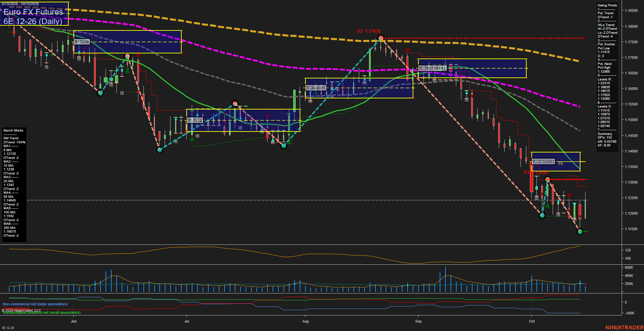Click the Oct label on time axis

coord(532,321)
